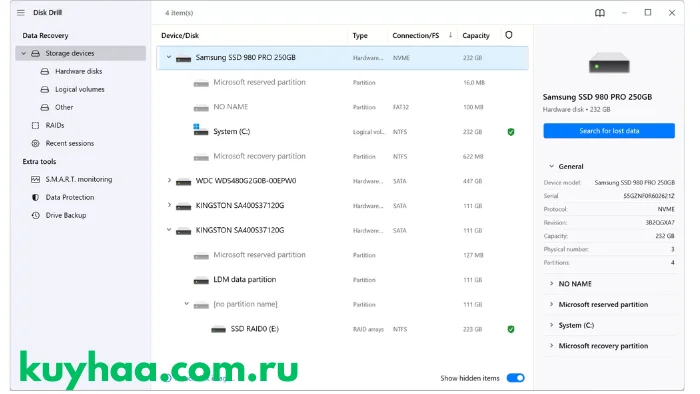Sort by the Device/Disk column header
The height and width of the screenshot is (394, 700).
180,36
